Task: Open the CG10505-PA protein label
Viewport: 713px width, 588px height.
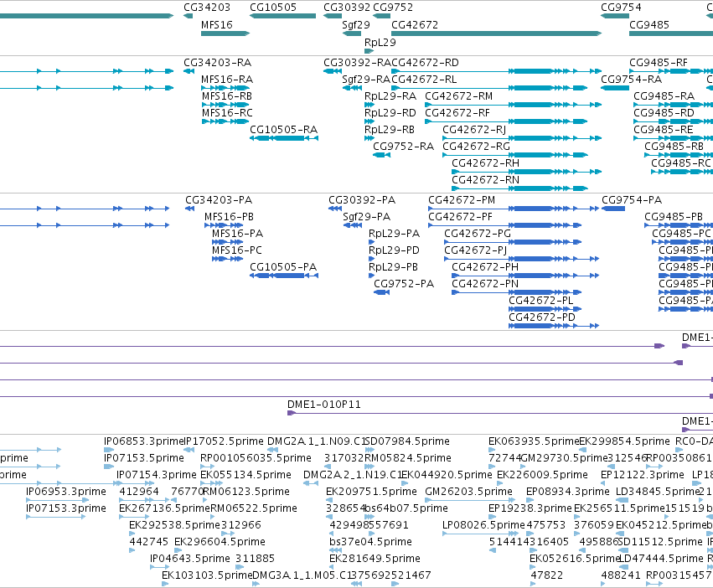Action: click(283, 267)
